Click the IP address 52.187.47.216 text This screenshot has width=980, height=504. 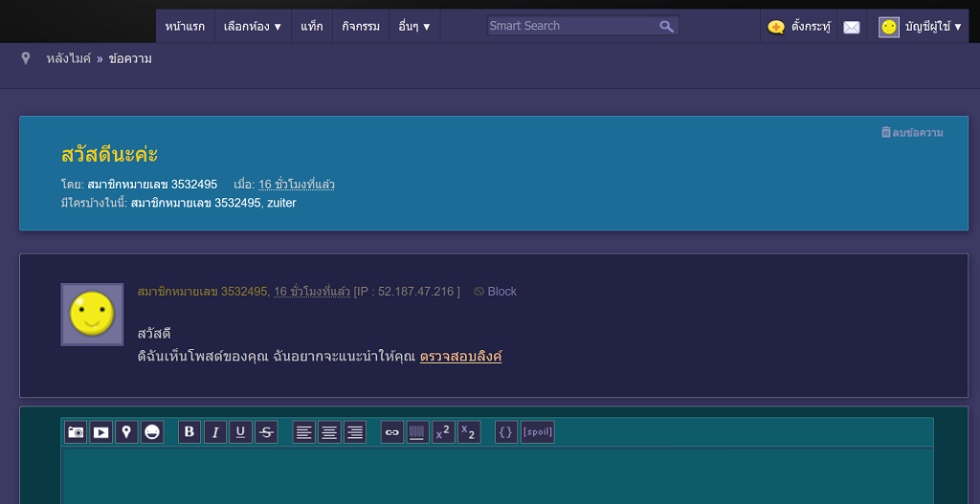coord(415,292)
